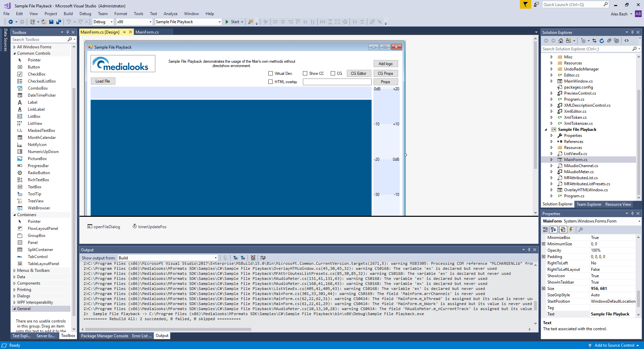This screenshot has width=644, height=349.
Task: Click the Save All toolbar icon
Action: pyautogui.click(x=59, y=22)
